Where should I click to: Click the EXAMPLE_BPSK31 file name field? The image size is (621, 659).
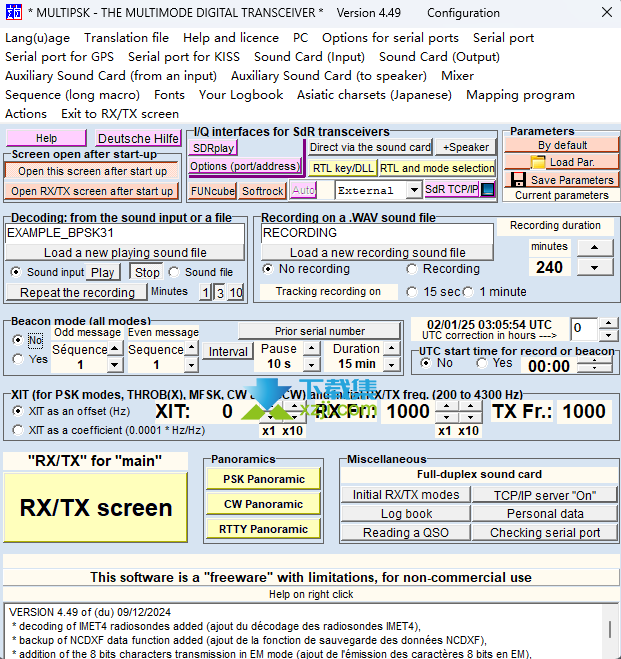click(x=125, y=233)
